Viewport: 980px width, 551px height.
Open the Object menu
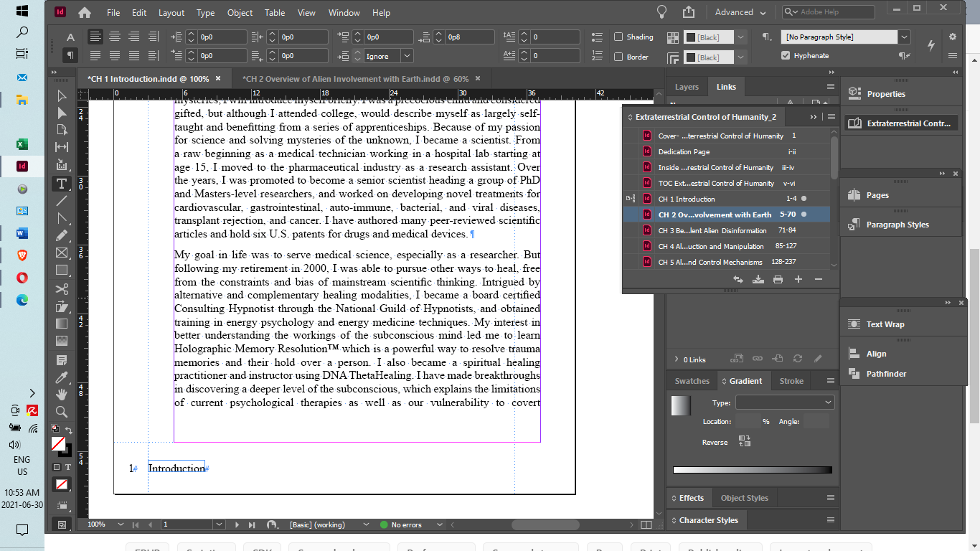[x=240, y=12]
